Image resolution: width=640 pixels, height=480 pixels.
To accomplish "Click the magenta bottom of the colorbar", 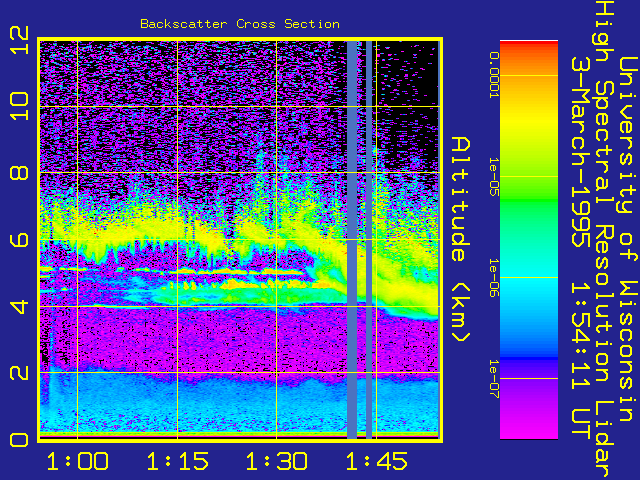I will (529, 424).
